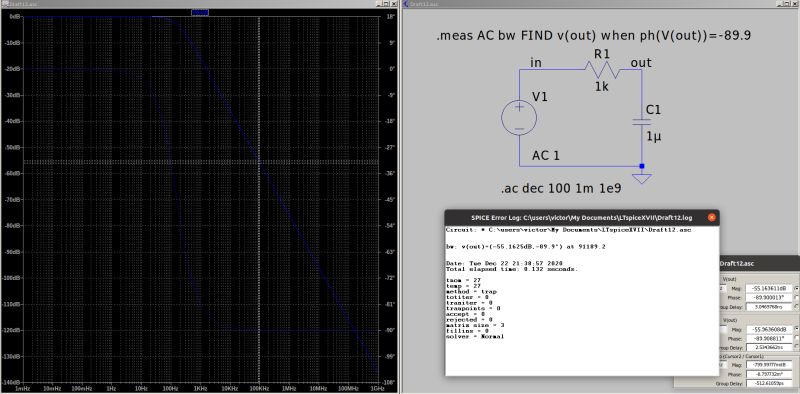Image resolution: width=800 pixels, height=394 pixels.
Task: Click the .ac dec 100 1m 1e9 directive
Action: pyautogui.click(x=561, y=189)
